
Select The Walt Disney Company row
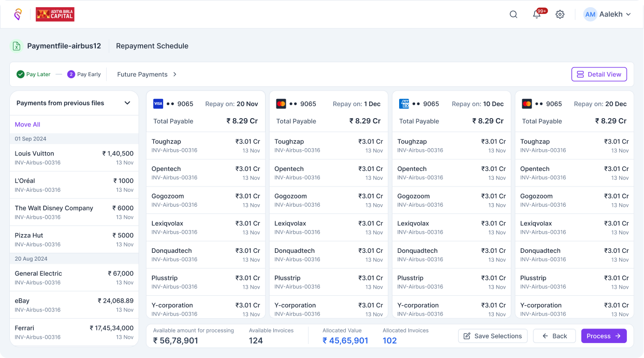click(x=74, y=212)
